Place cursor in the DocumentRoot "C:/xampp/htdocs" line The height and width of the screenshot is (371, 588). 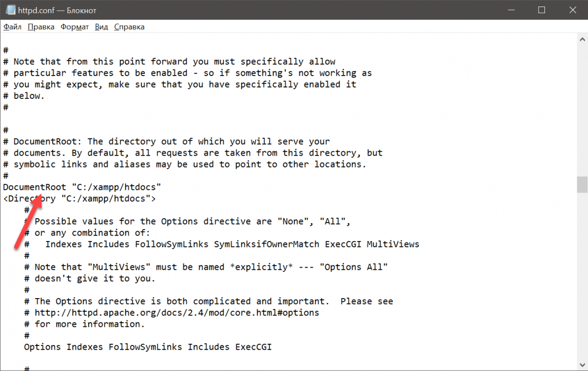(82, 187)
